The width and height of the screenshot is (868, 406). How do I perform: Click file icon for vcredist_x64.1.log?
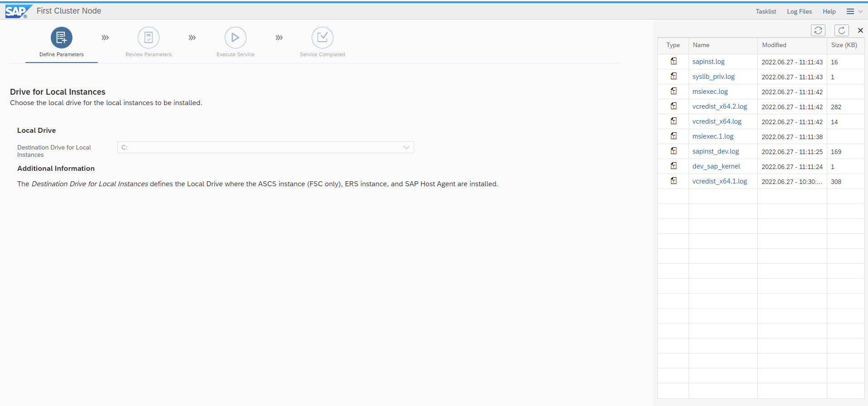click(674, 181)
